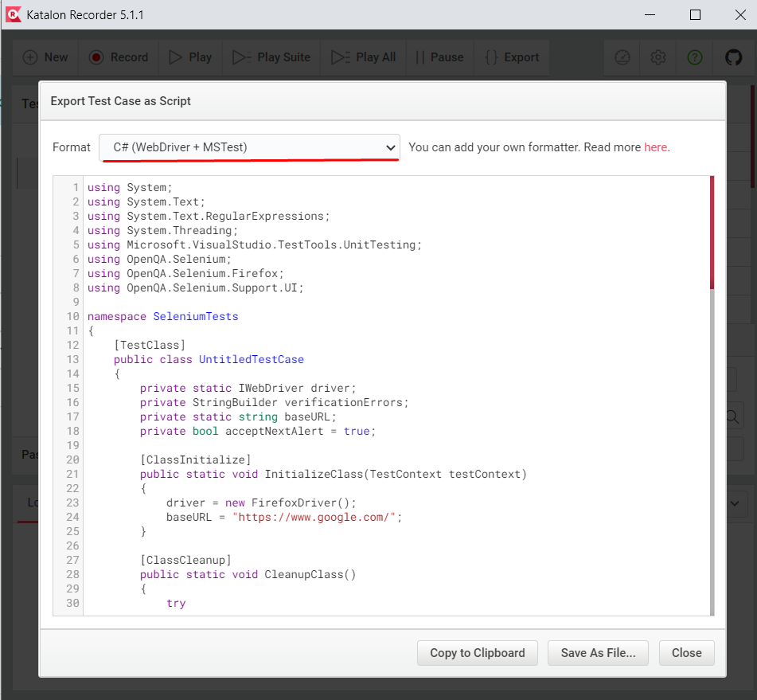Create a New test case
Screen dimensions: 757x700
[45, 57]
